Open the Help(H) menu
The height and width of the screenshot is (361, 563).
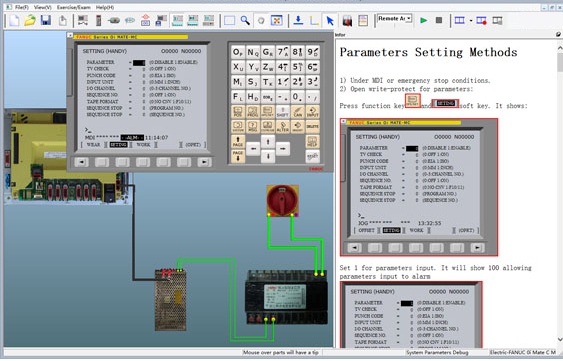click(105, 7)
